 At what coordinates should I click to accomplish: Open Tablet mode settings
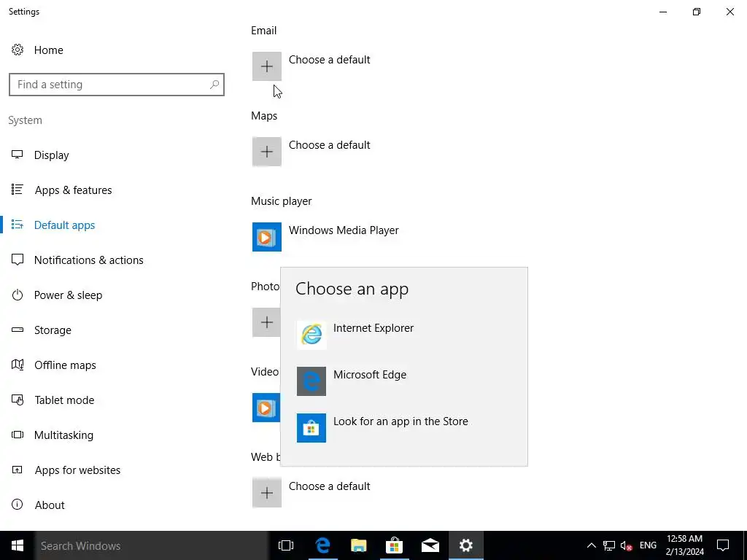tap(64, 400)
